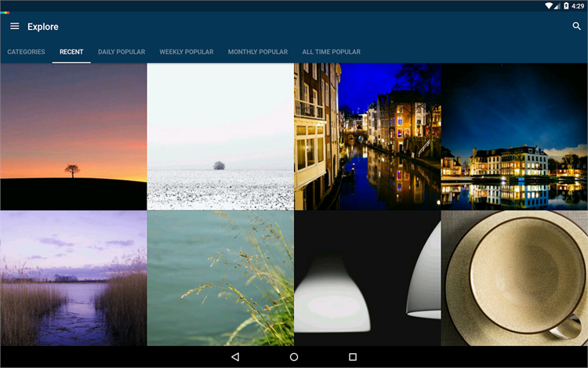The width and height of the screenshot is (588, 368).
Task: Switch to the Categories tab
Action: 26,52
